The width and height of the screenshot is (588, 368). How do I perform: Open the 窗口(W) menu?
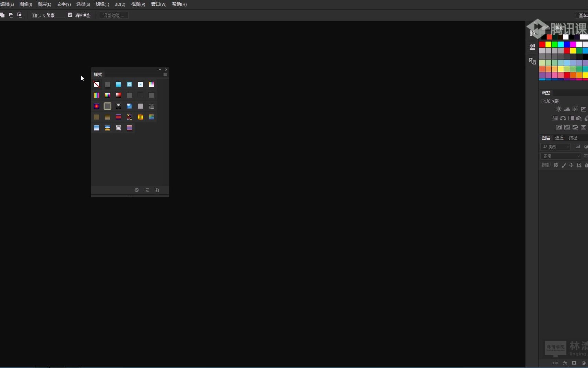(x=159, y=4)
